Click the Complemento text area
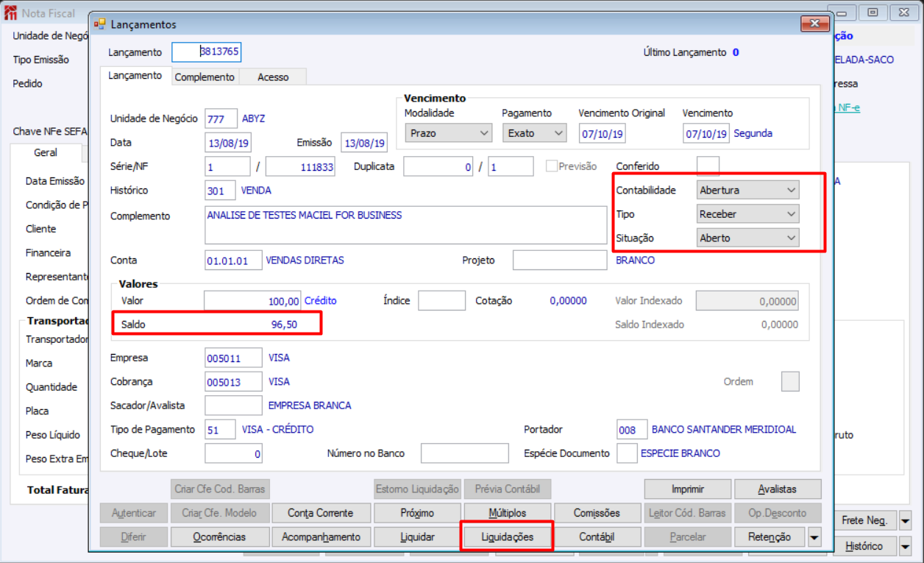 click(x=406, y=224)
